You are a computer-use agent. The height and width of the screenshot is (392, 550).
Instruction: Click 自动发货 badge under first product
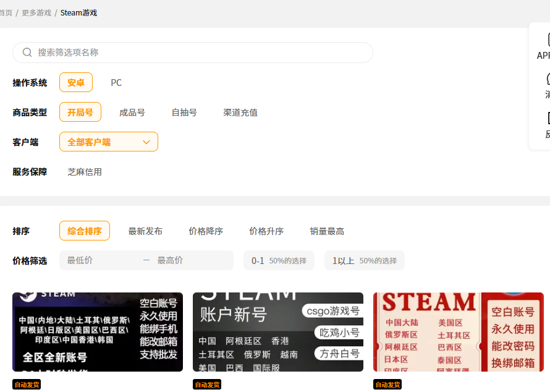(x=27, y=385)
